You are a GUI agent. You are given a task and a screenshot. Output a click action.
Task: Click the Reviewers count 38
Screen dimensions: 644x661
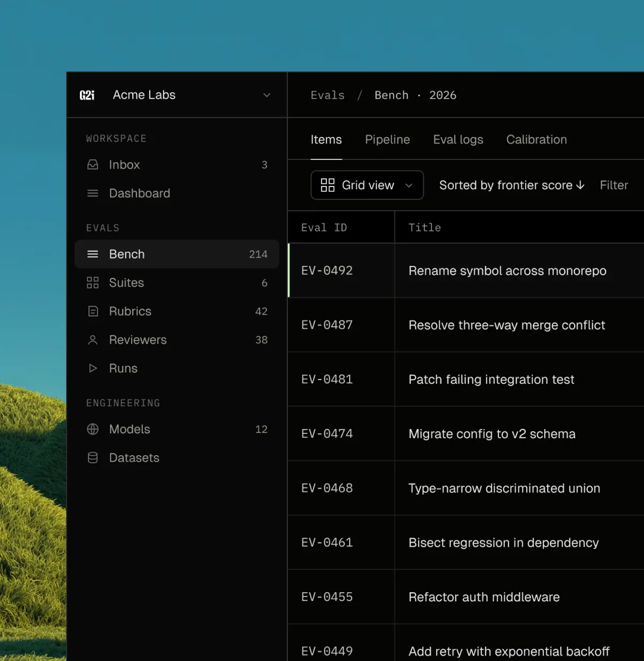(x=261, y=340)
